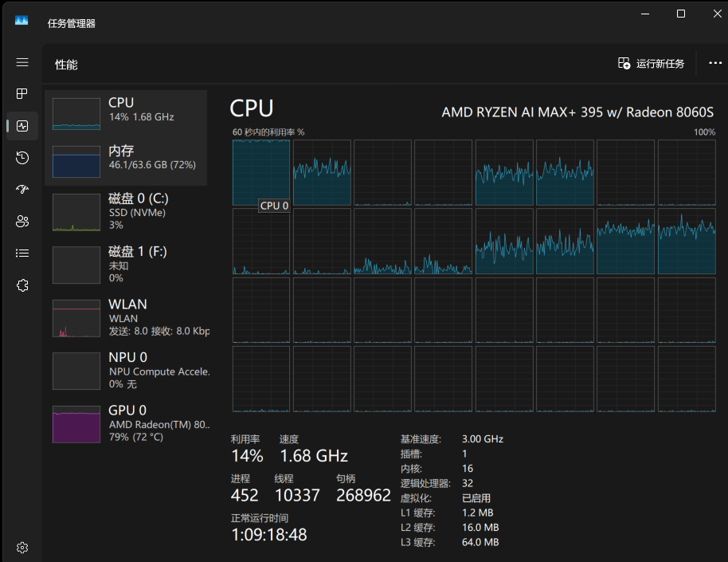
Task: Open the Services puzzle icon
Action: (x=22, y=285)
